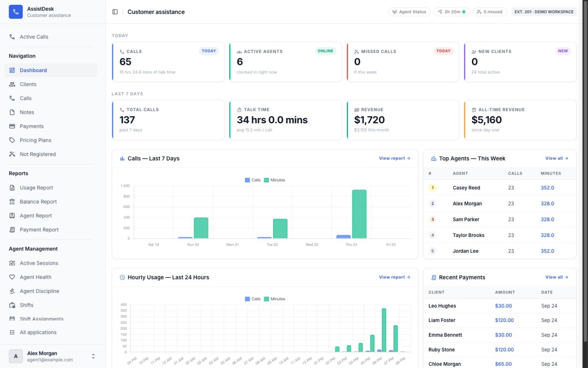The image size is (588, 368).
Task: Click the Payment Report receipt icon
Action: click(x=12, y=230)
